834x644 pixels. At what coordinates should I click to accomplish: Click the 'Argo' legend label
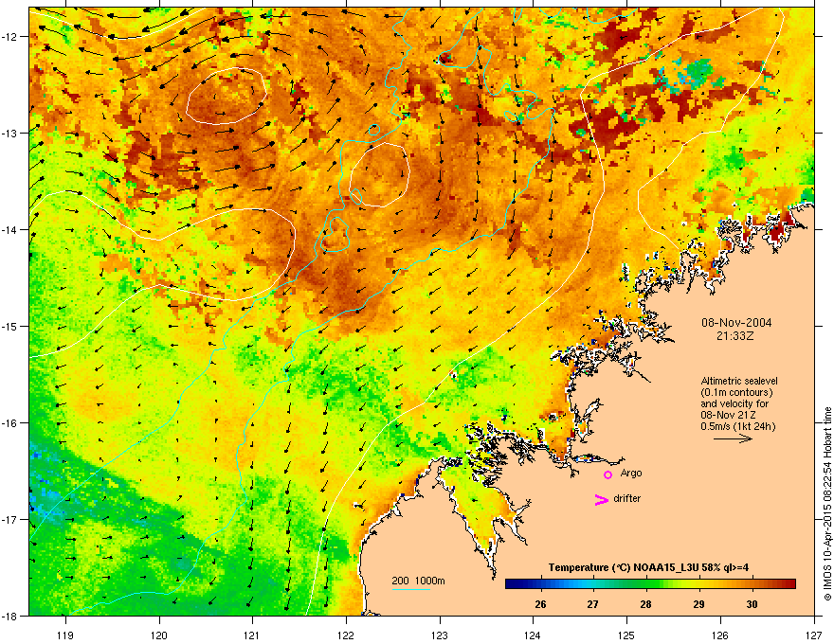tap(631, 473)
